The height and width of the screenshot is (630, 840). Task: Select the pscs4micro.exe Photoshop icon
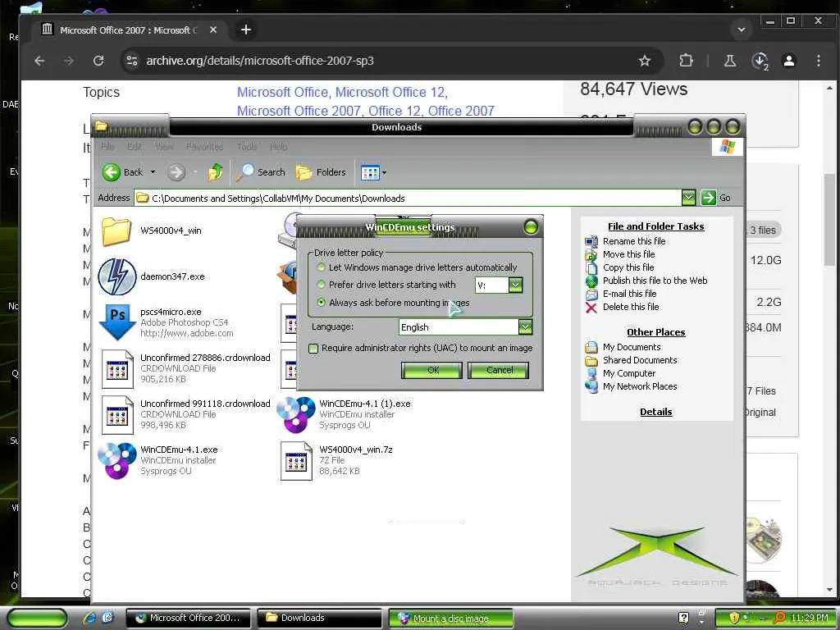[117, 322]
